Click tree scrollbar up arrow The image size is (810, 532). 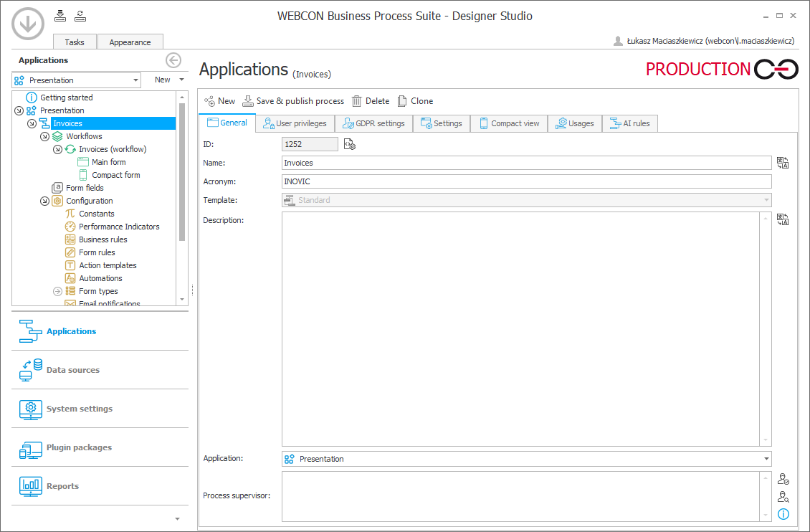point(182,97)
